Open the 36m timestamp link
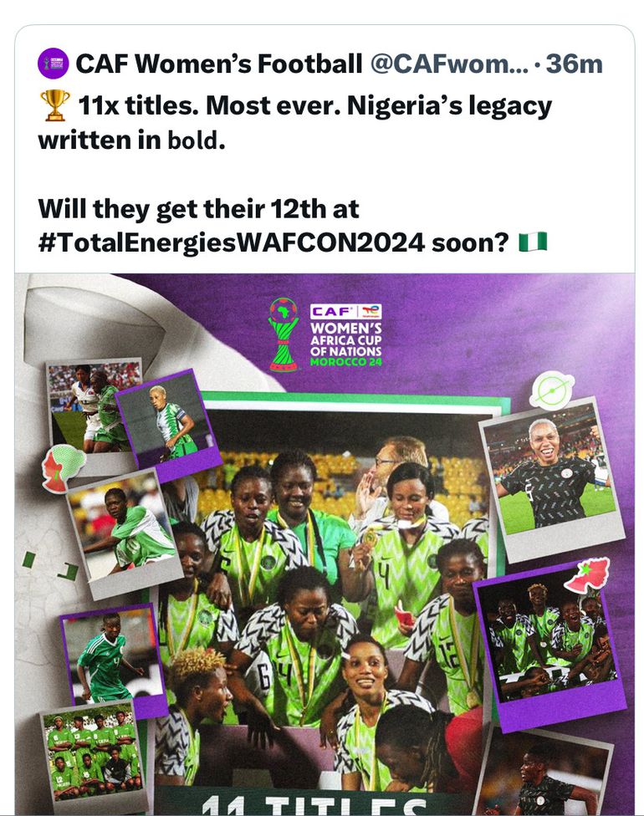Image resolution: width=644 pixels, height=816 pixels. click(x=574, y=64)
